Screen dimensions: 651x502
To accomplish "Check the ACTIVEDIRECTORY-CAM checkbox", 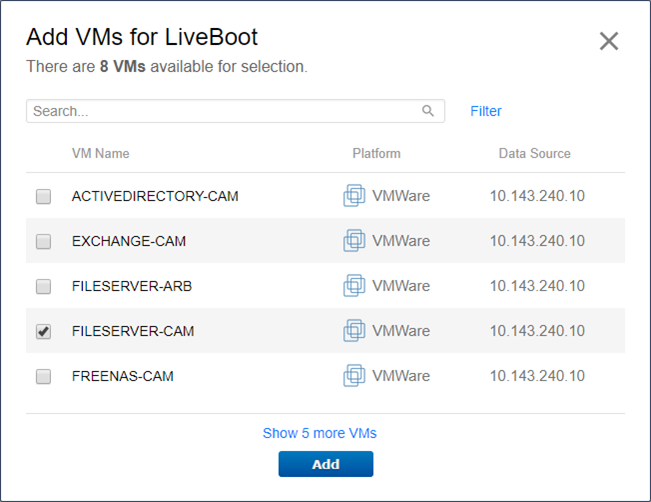I will 44,197.
